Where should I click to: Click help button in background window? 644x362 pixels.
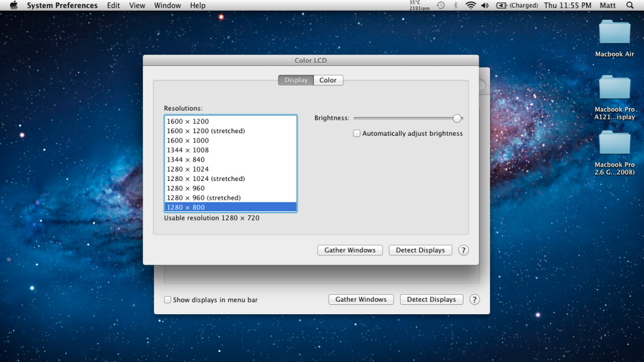(x=474, y=299)
